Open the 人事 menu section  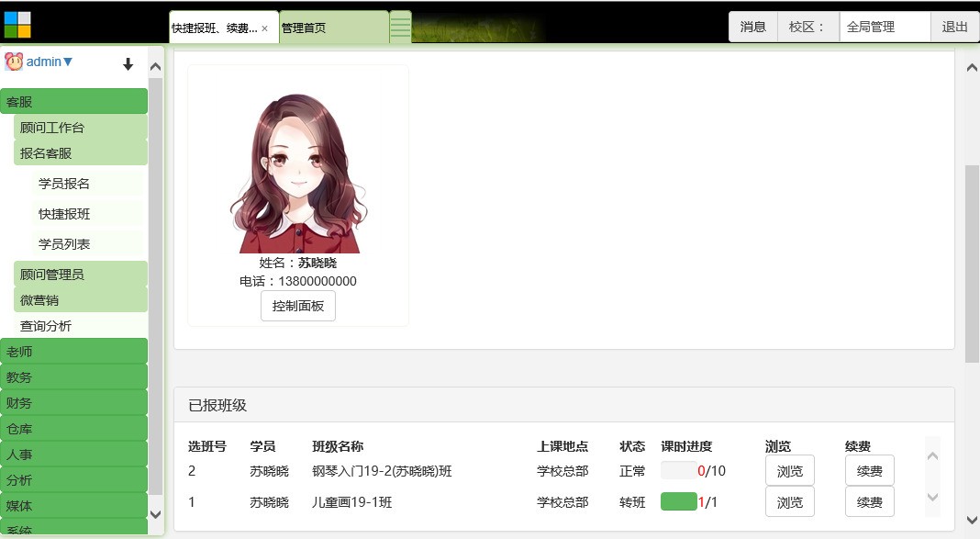[x=73, y=454]
